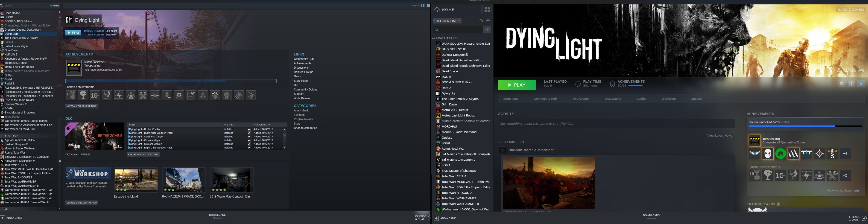Switch classic library to compact list view icon

click(428, 5)
